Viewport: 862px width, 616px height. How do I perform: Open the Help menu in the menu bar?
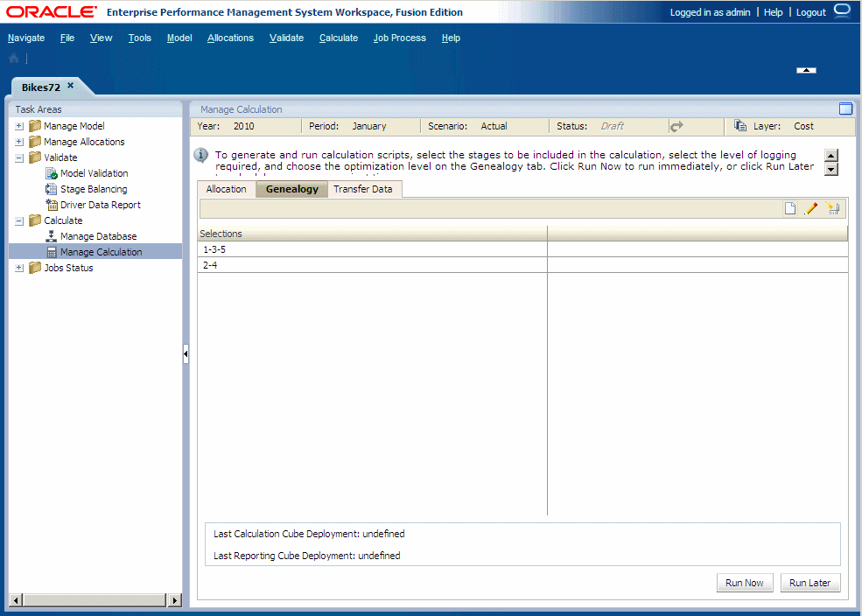tap(451, 38)
